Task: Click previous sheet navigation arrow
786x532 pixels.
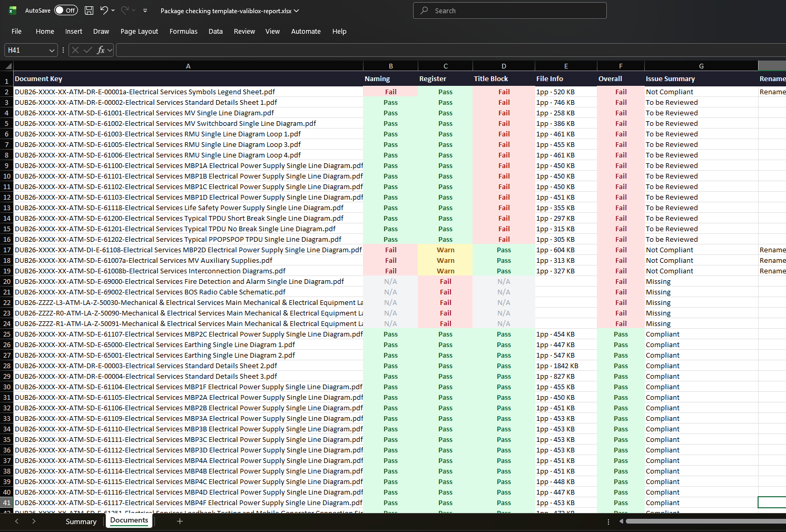Action: click(17, 521)
